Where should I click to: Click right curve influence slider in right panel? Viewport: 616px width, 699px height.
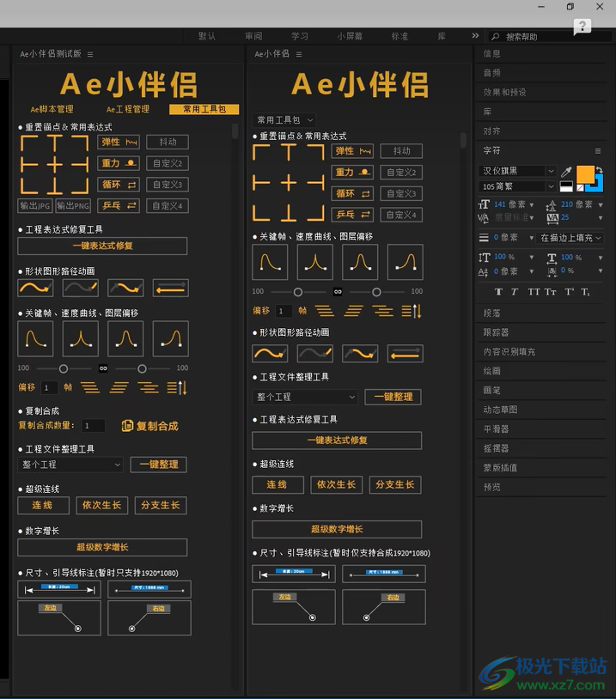pos(377,292)
